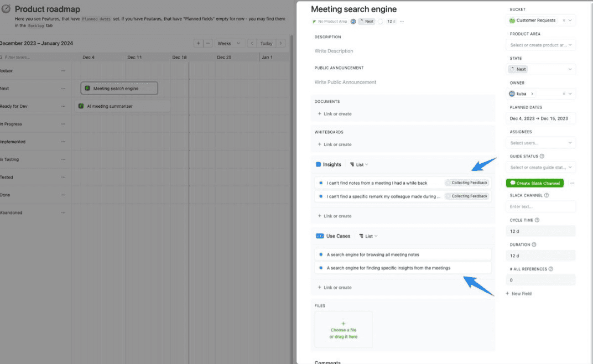Click the Guide Status help icon
593x364 pixels.
[x=542, y=157]
